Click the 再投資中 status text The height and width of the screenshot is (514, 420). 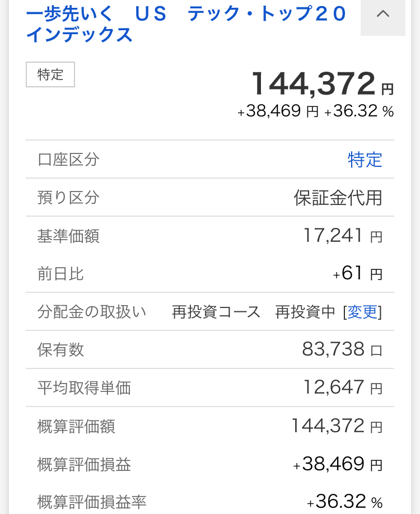coord(305,312)
